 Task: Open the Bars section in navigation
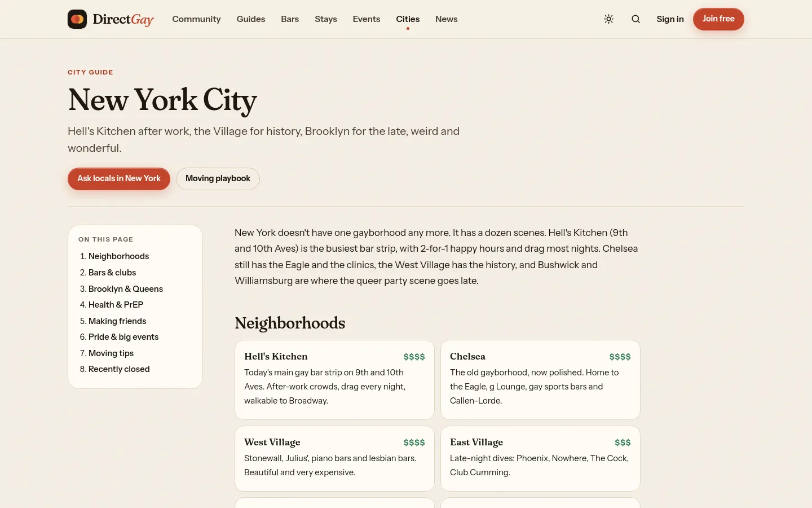[290, 19]
